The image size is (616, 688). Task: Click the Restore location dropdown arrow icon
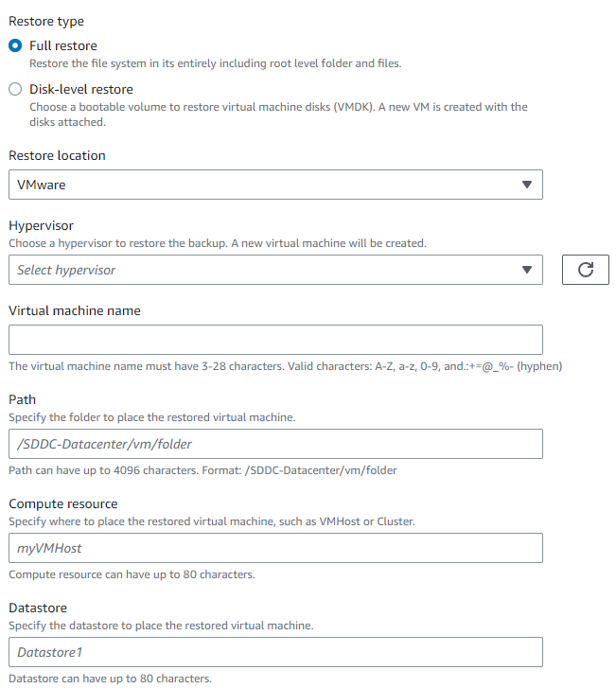click(x=527, y=185)
